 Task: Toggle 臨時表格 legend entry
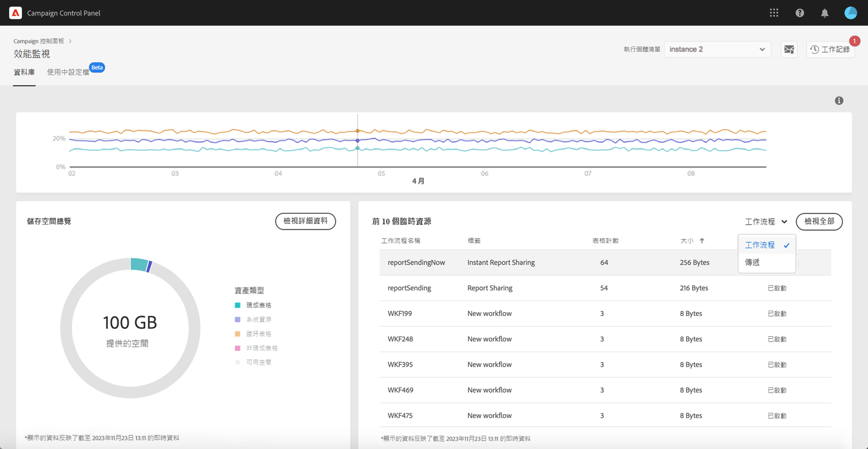click(x=253, y=334)
